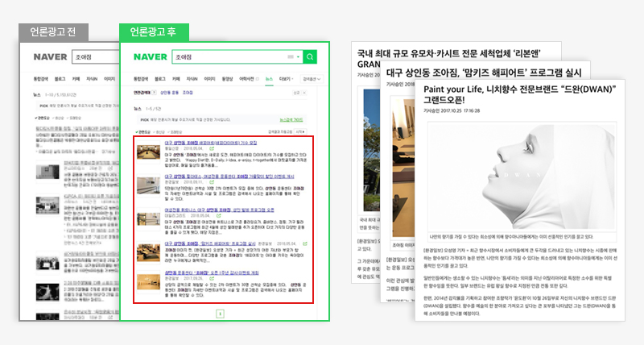Viewport: 644px width, 345px height.
Task: Open the 지식iN tab in green window
Action: 192,79
